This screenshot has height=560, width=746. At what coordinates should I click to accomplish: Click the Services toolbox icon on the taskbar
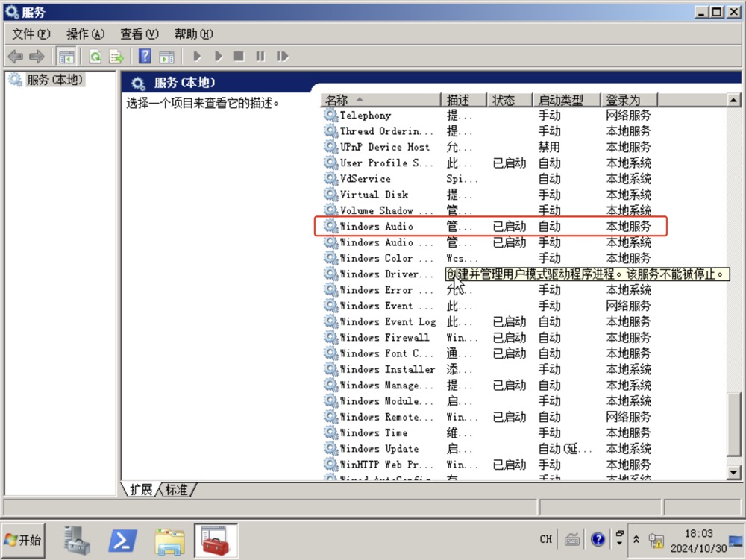pos(216,541)
